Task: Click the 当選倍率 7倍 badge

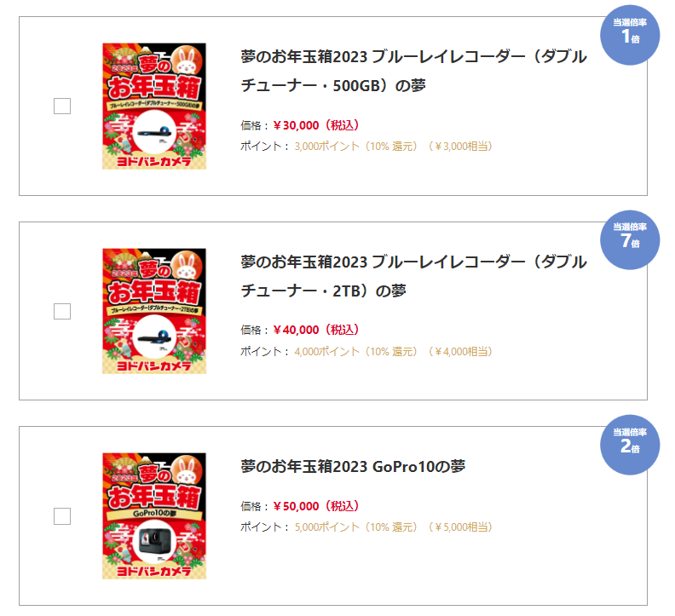Action: pos(630,236)
